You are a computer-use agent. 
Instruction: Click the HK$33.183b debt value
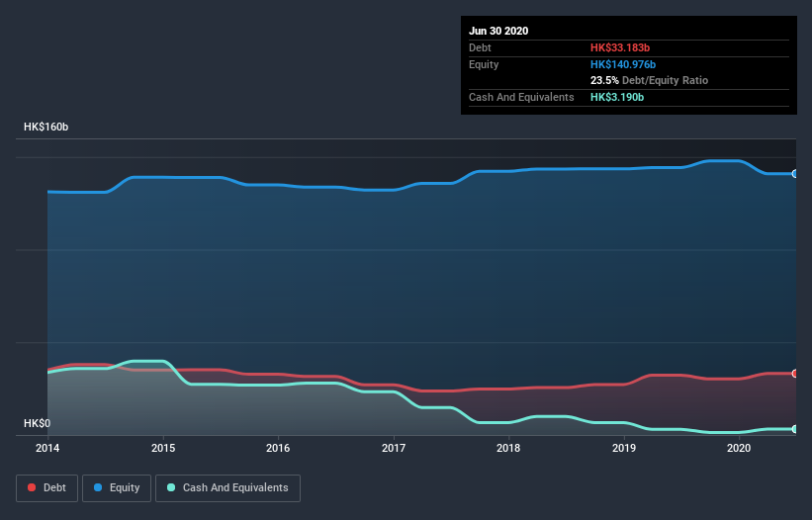[x=620, y=47]
